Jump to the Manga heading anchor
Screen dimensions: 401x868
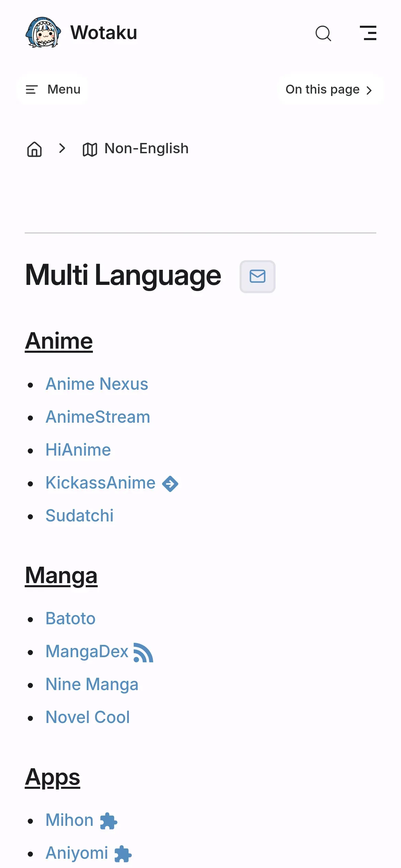[61, 575]
